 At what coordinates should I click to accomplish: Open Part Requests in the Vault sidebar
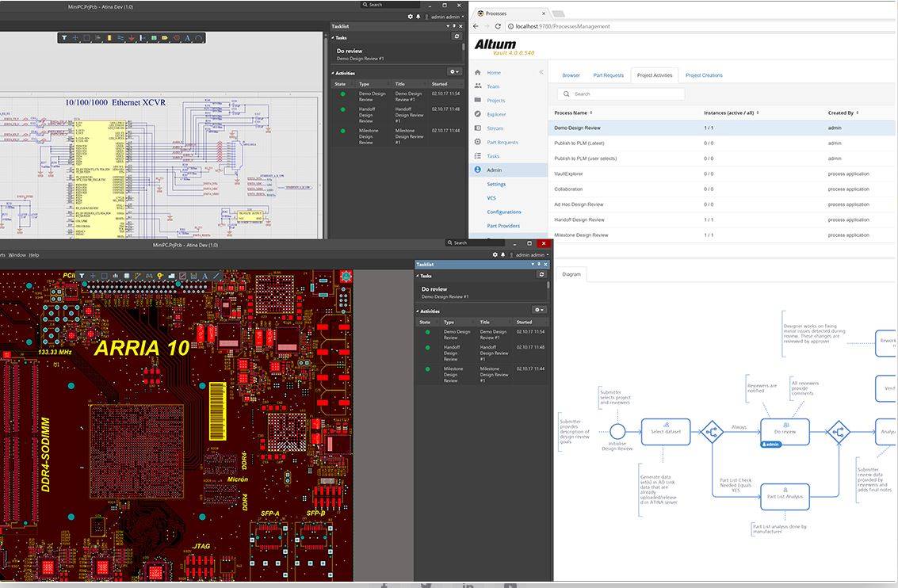click(502, 143)
